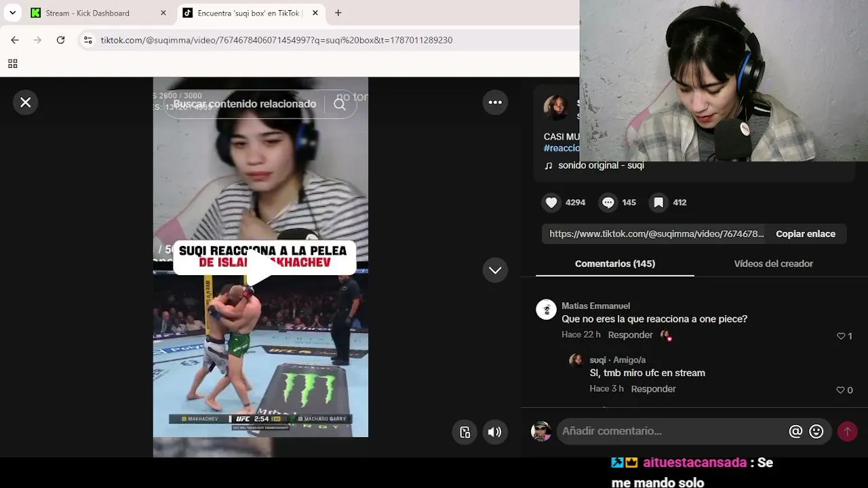
Task: Close the TikTok browser tab
Action: point(315,13)
